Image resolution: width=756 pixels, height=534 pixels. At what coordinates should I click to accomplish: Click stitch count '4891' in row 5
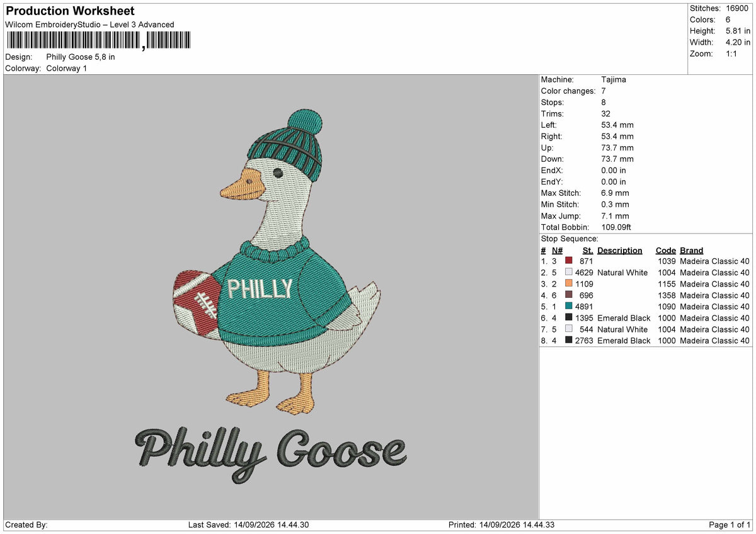point(584,307)
